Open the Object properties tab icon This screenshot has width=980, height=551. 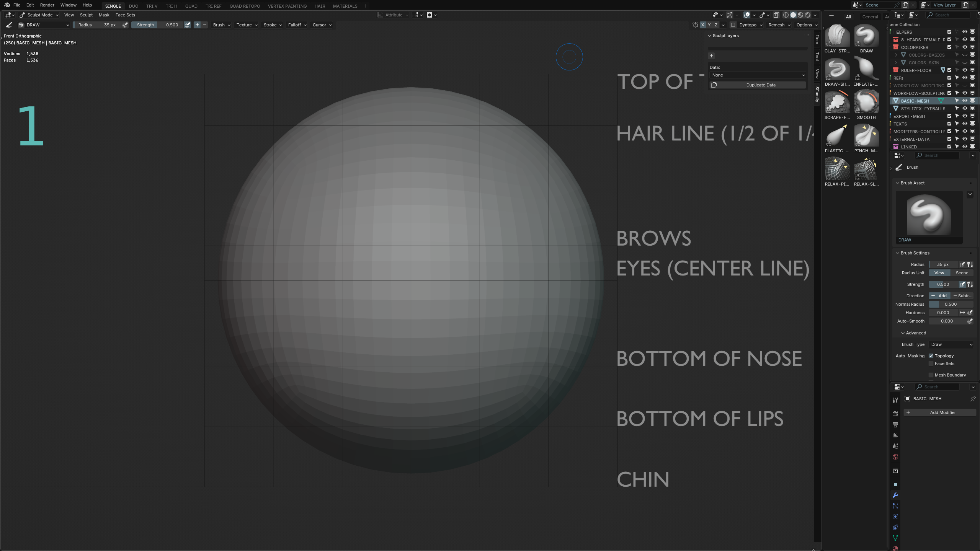895,484
